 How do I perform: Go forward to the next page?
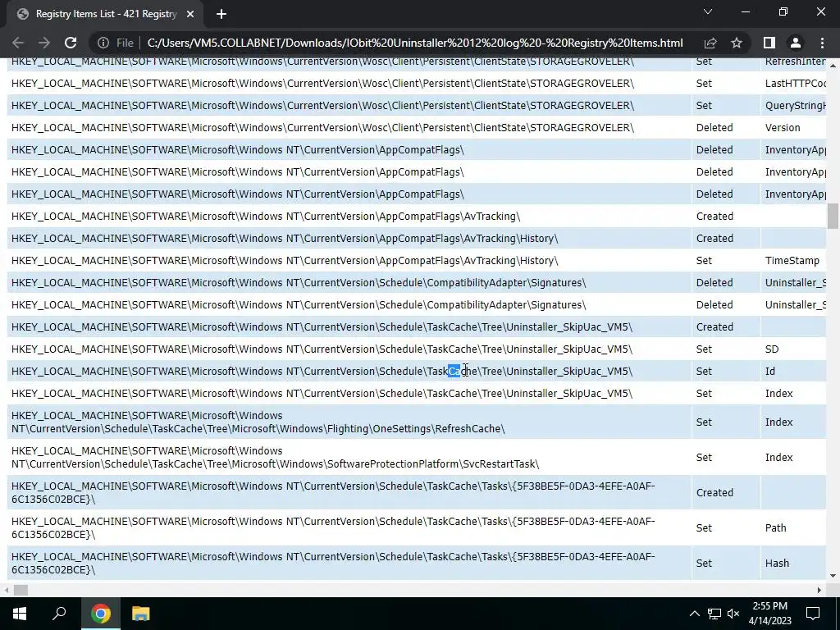(x=44, y=43)
